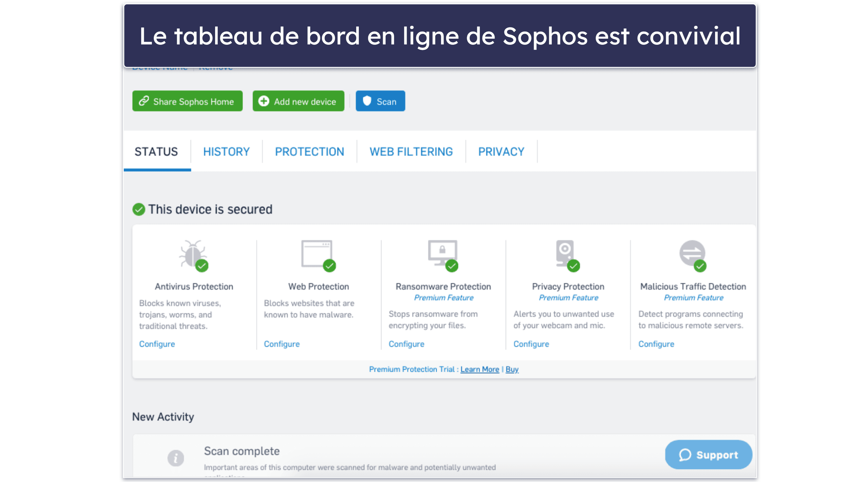The height and width of the screenshot is (482, 868).
Task: Open the Learn More link for Premium Trial
Action: [x=479, y=369]
